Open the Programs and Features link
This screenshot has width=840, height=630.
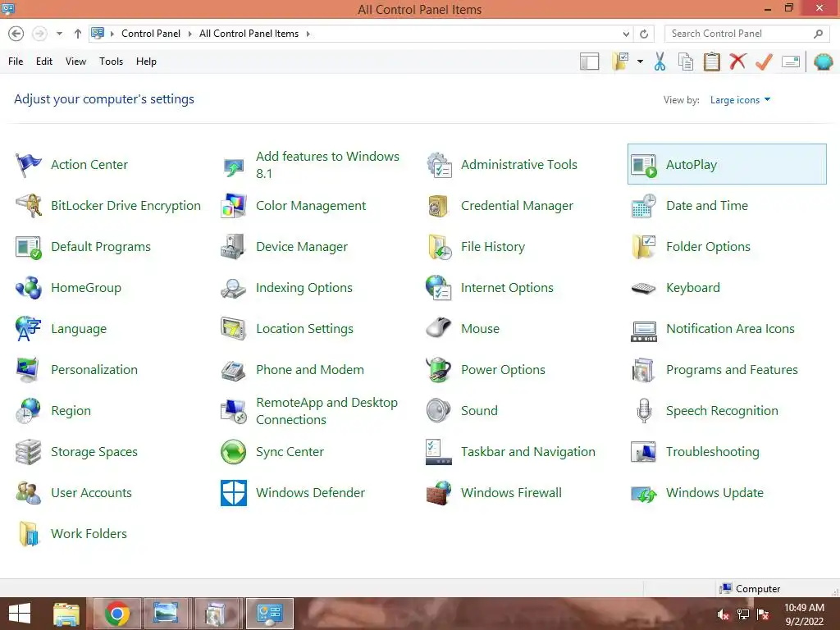tap(732, 370)
